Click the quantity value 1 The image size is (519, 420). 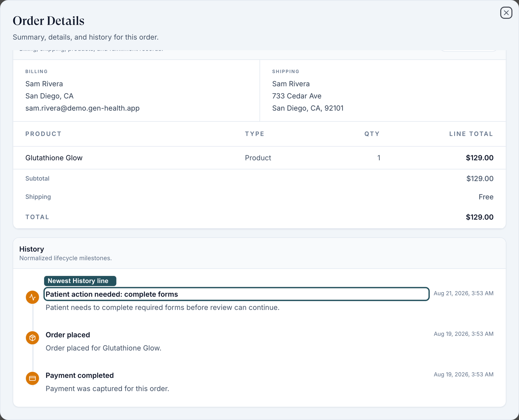pos(379,158)
